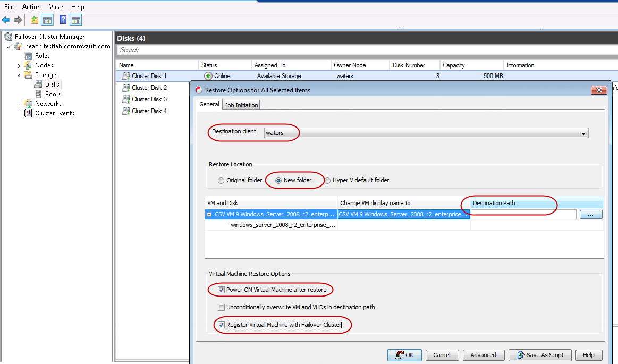Toggle the console tree pane icon
The height and width of the screenshot is (364, 618).
(46, 20)
